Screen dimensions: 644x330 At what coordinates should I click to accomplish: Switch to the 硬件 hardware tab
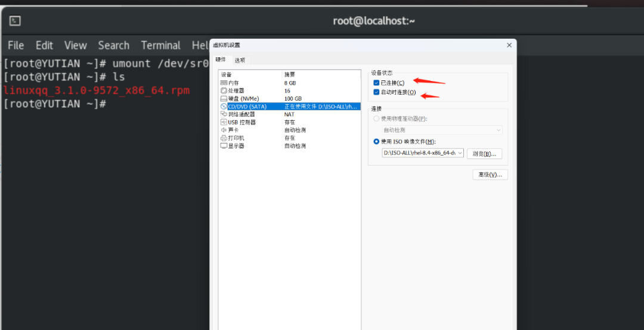click(221, 60)
